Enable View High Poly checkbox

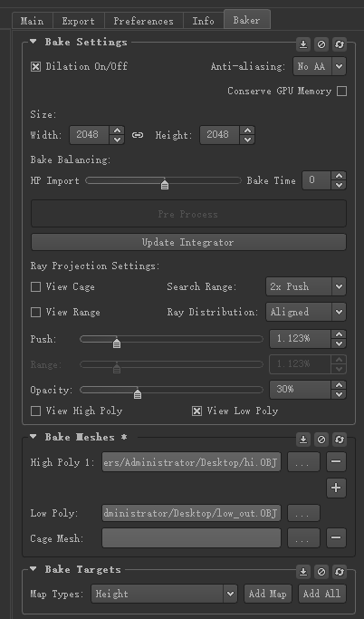pyautogui.click(x=35, y=411)
